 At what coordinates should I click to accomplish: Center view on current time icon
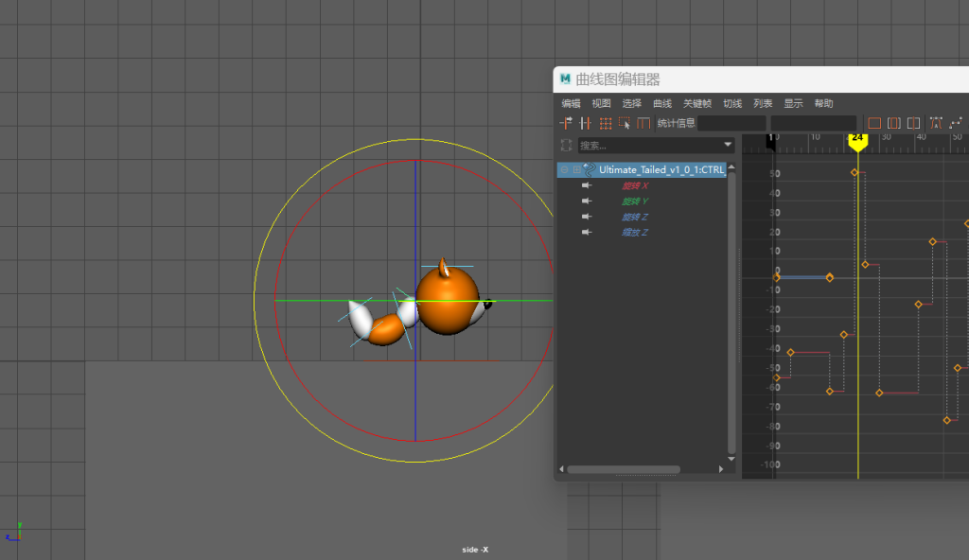pos(913,123)
